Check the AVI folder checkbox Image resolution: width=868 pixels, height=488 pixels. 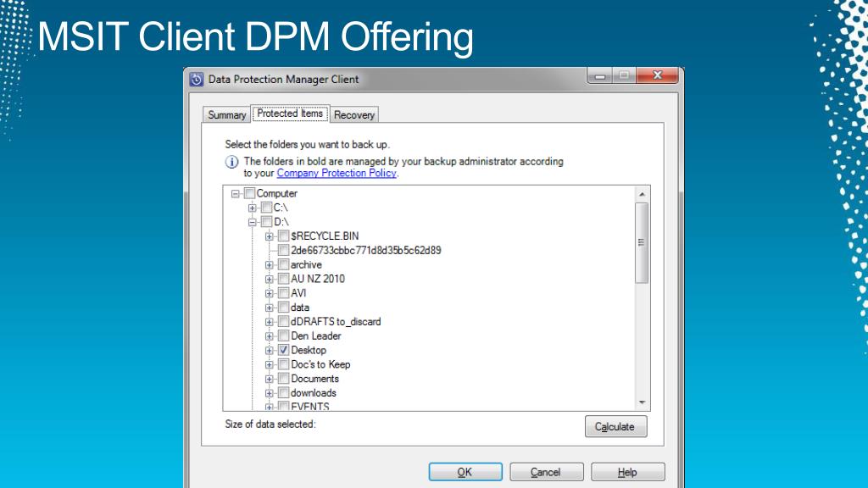(x=283, y=293)
